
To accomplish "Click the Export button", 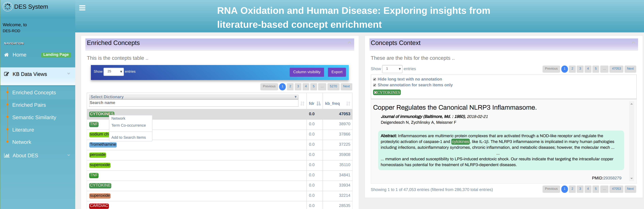I will coord(337,72).
